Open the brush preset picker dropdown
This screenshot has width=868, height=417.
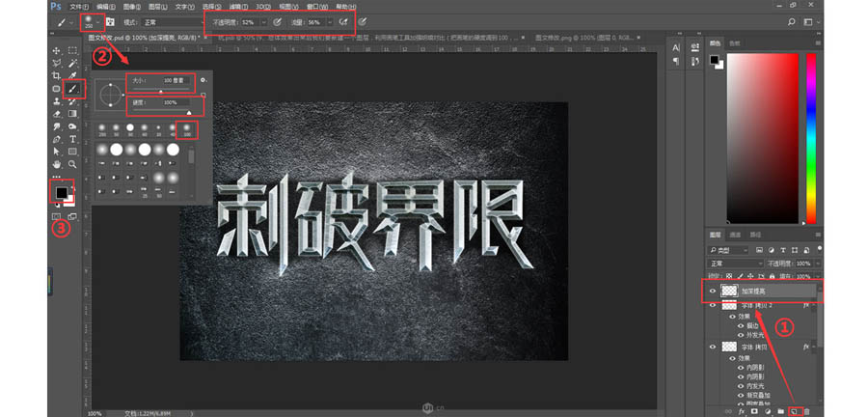click(97, 20)
